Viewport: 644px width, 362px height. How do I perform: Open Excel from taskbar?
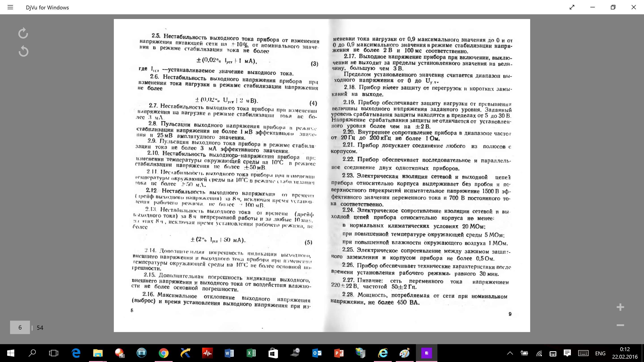[x=251, y=353]
